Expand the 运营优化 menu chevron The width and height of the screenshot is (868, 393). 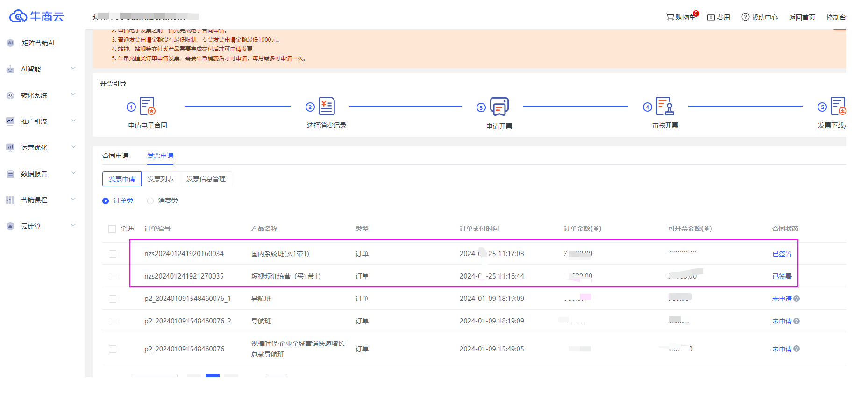point(73,147)
